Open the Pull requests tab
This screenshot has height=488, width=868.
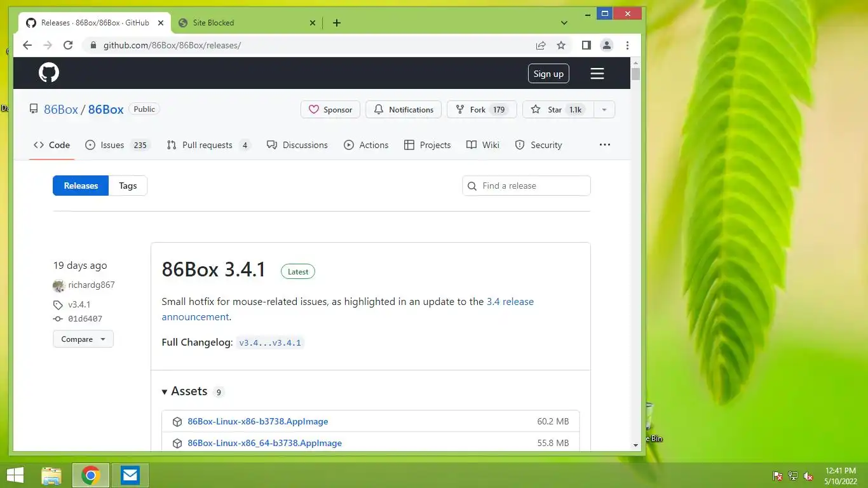208,145
